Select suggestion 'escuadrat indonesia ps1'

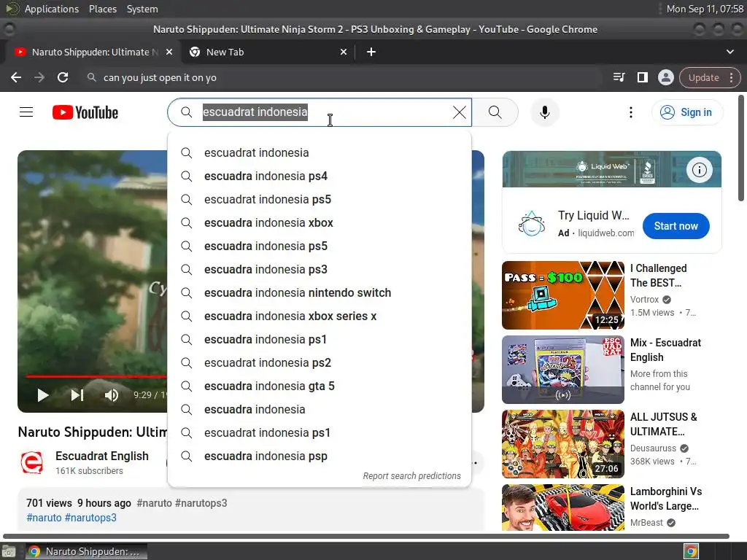(x=320, y=433)
